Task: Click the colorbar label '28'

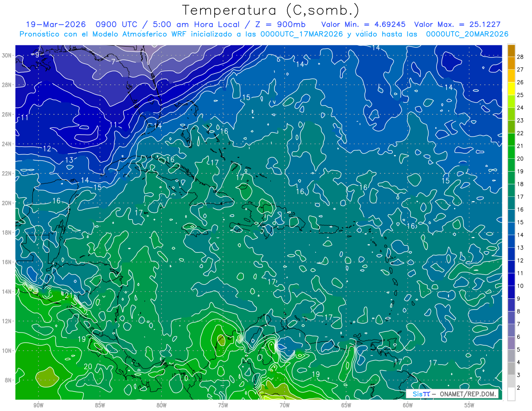Action: click(520, 56)
